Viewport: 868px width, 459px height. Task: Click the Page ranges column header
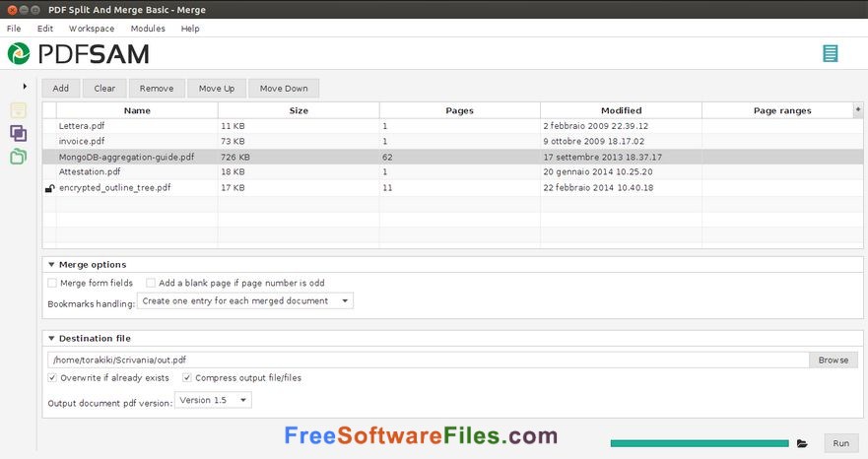(782, 110)
